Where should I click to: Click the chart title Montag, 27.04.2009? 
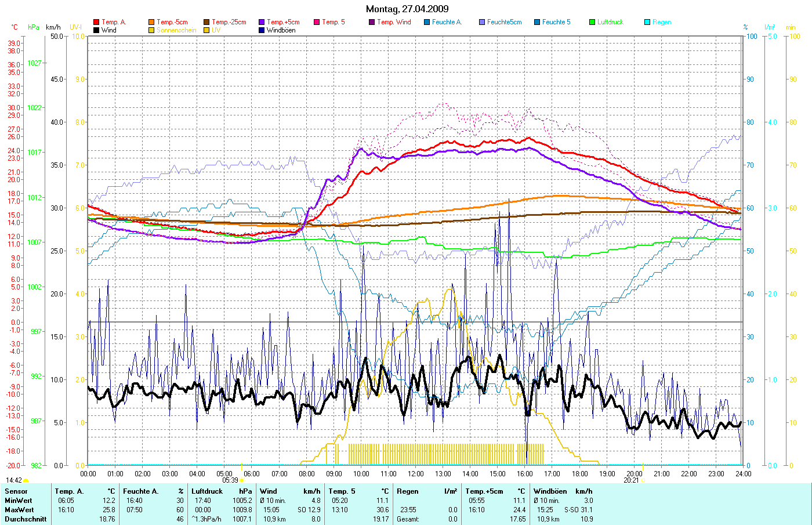(x=407, y=9)
